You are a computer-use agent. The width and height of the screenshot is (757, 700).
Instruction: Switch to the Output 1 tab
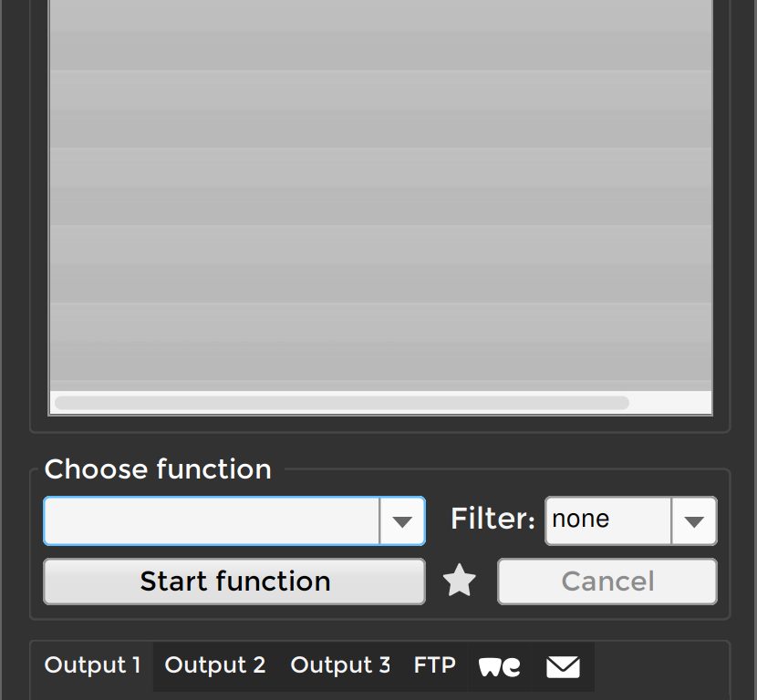(x=92, y=665)
